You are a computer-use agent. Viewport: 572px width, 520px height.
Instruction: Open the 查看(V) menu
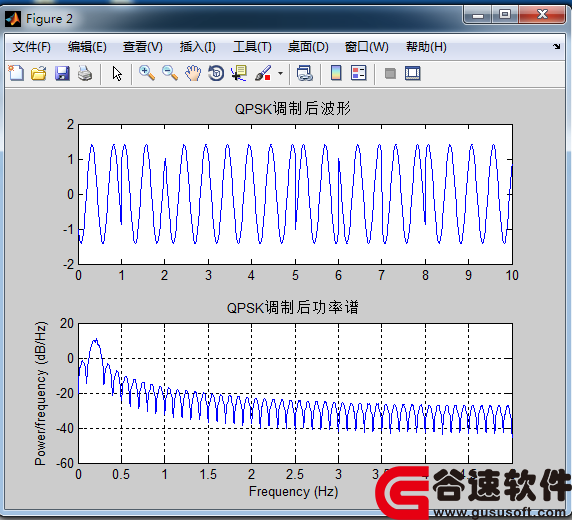point(143,47)
